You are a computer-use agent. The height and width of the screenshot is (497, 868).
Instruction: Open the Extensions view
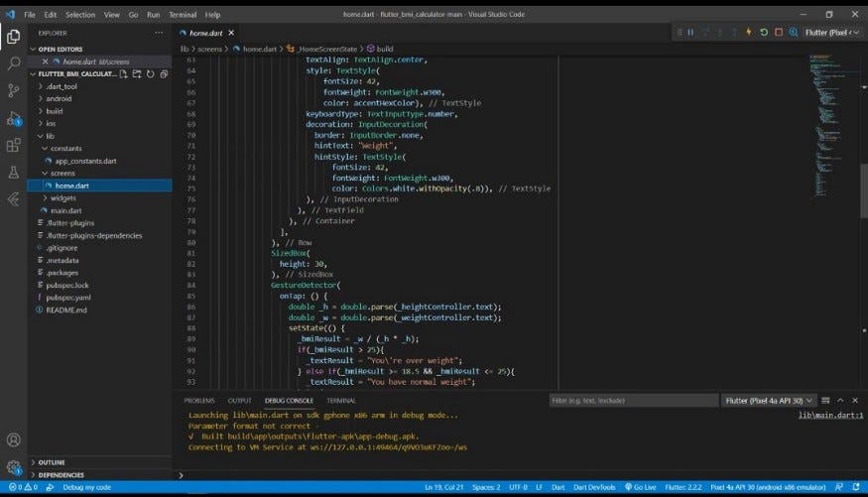click(13, 145)
